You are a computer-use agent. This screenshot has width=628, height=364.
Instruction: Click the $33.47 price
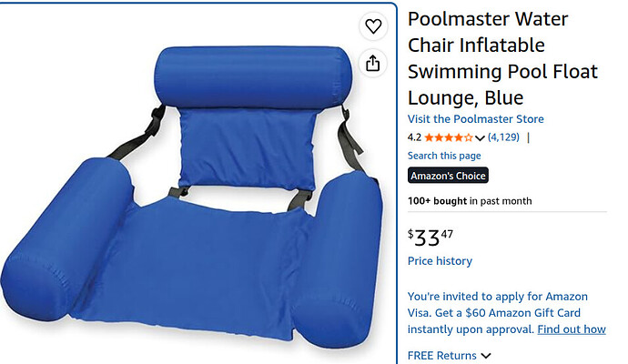pyautogui.click(x=430, y=238)
